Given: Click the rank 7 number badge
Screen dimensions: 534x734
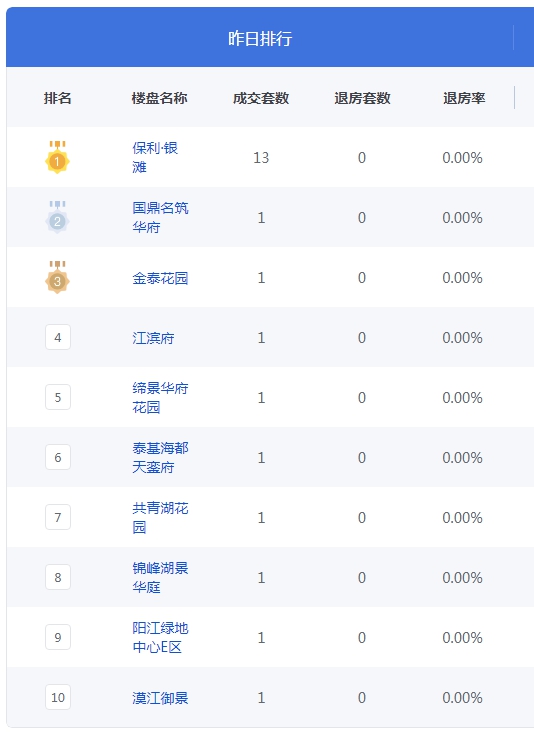Looking at the screenshot, I should (58, 517).
